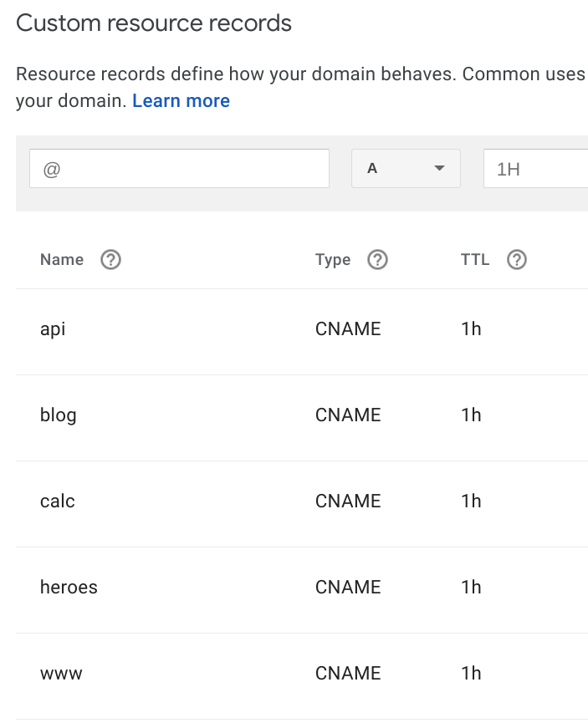Click the dropdown arrow beside record type A

[439, 168]
